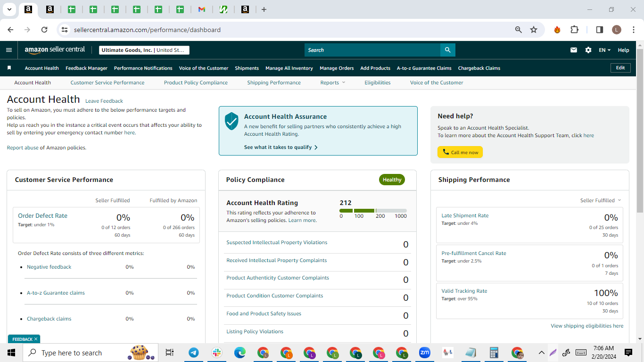Open Help in the Seller Central header

[x=623, y=50]
